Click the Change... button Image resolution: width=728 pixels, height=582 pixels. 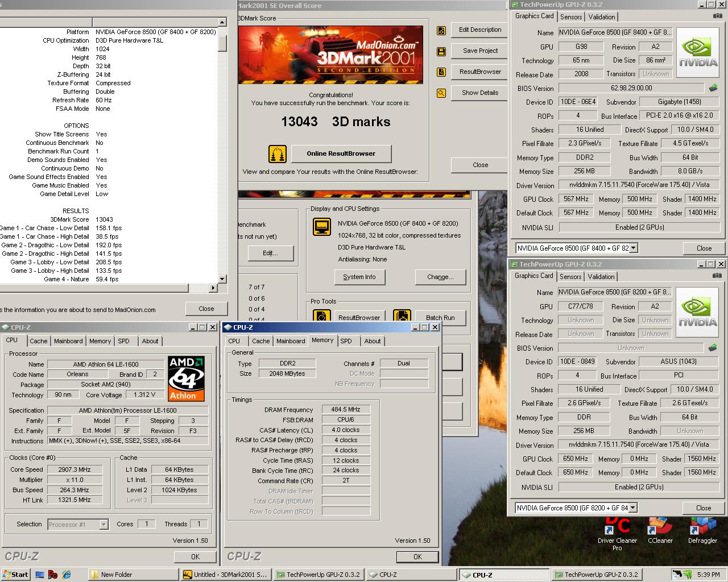point(441,277)
